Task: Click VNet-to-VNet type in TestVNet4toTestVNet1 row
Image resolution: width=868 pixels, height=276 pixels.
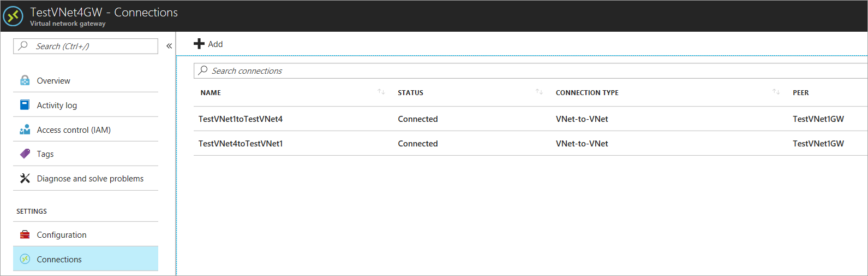Action: point(582,144)
